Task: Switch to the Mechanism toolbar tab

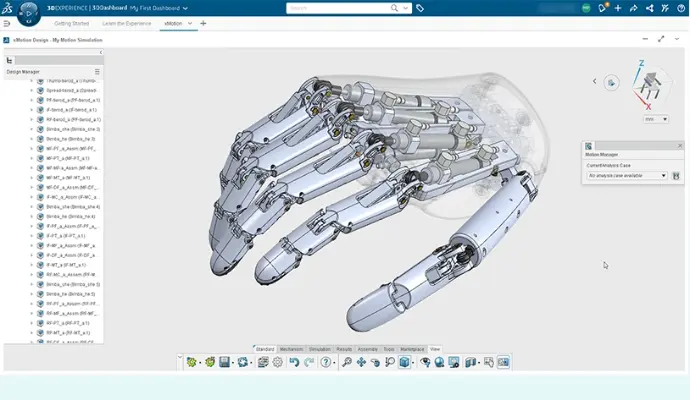Action: click(x=292, y=349)
